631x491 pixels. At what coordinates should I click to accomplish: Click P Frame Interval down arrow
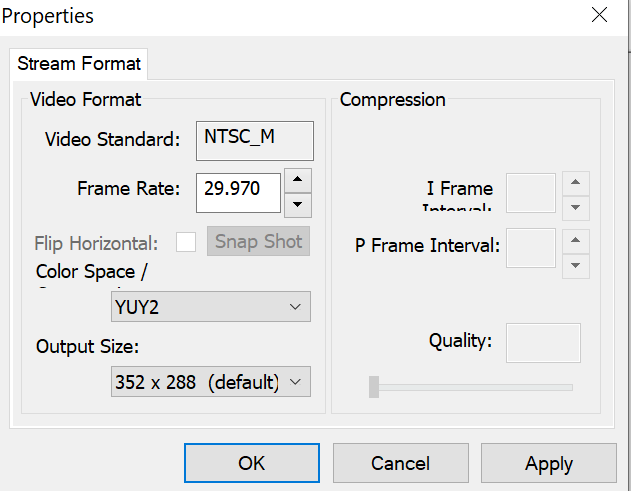coord(574,265)
